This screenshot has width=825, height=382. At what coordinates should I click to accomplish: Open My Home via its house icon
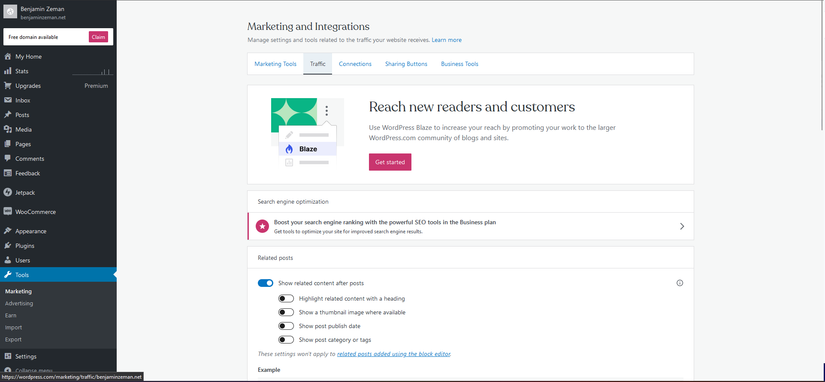pyautogui.click(x=7, y=56)
